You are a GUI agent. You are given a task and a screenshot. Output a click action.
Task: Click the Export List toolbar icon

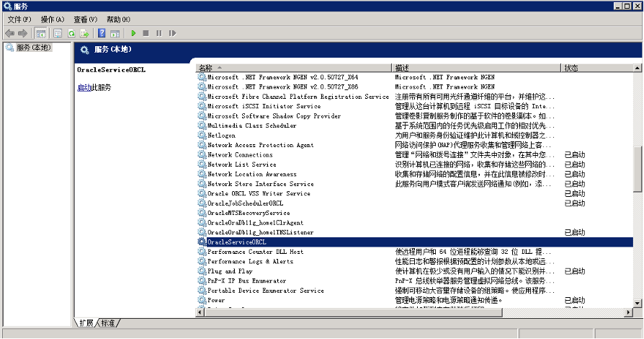pyautogui.click(x=84, y=33)
